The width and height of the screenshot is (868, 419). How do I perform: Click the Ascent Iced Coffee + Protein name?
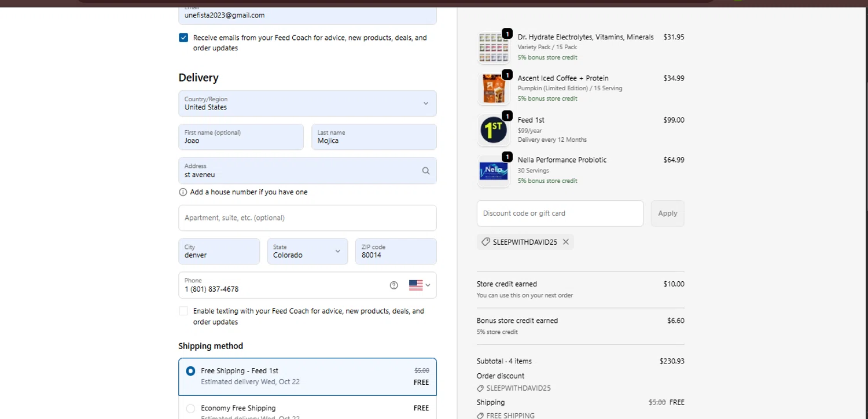click(x=563, y=78)
